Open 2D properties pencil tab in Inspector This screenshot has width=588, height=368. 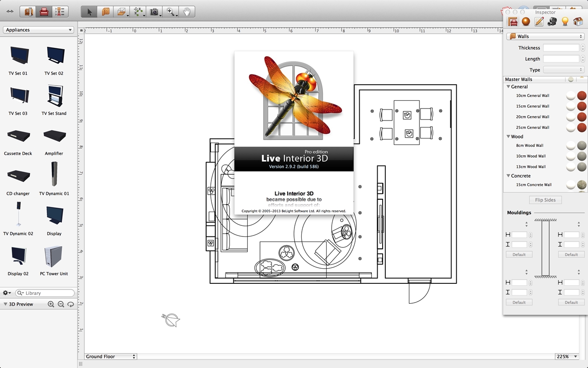(x=539, y=22)
